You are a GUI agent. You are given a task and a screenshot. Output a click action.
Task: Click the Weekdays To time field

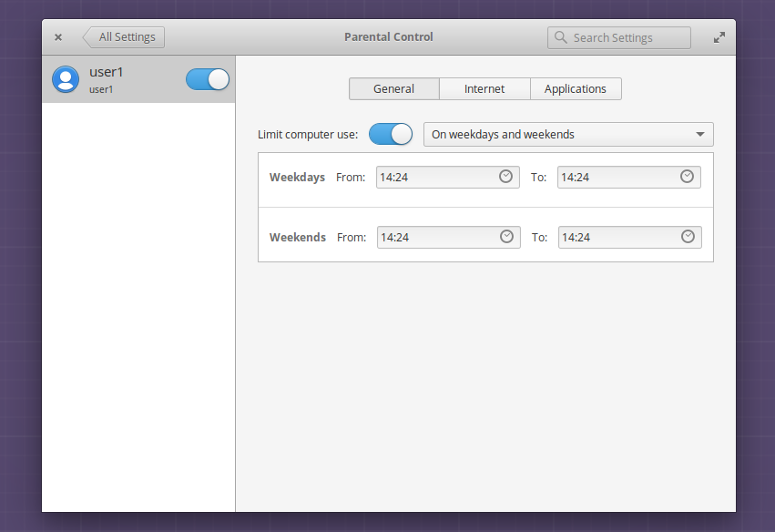pyautogui.click(x=629, y=177)
